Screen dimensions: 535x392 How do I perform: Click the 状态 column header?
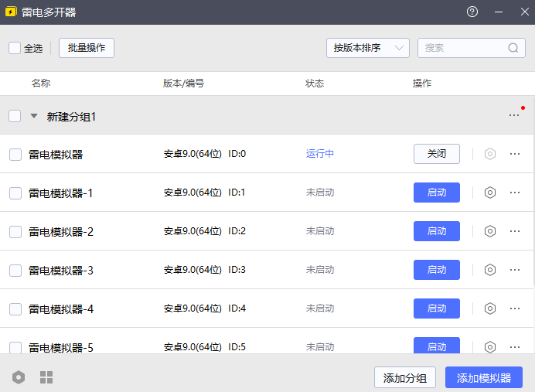coord(315,84)
